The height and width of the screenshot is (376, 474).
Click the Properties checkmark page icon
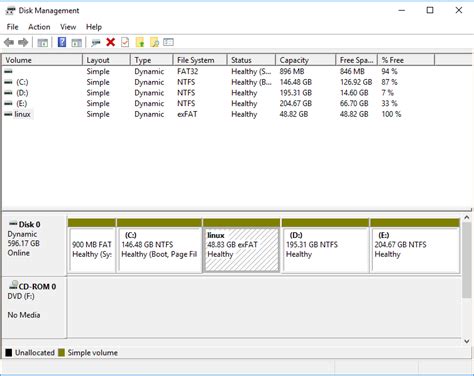coord(125,42)
